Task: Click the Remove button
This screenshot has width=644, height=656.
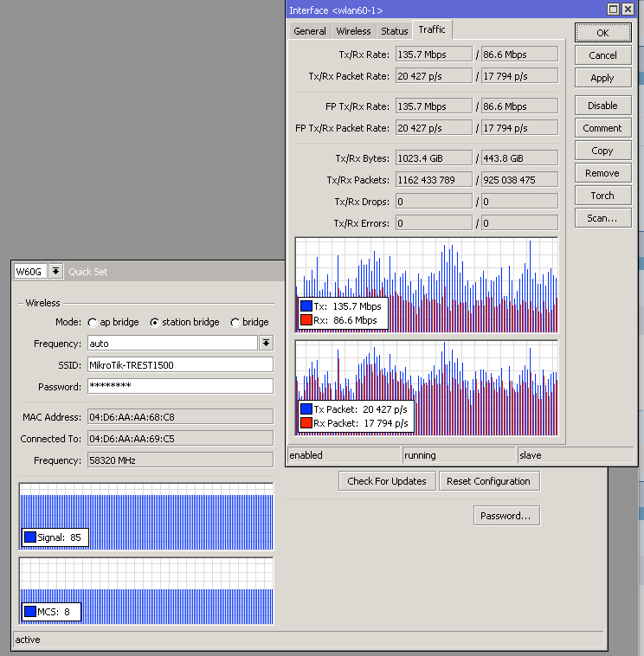Action: point(603,173)
